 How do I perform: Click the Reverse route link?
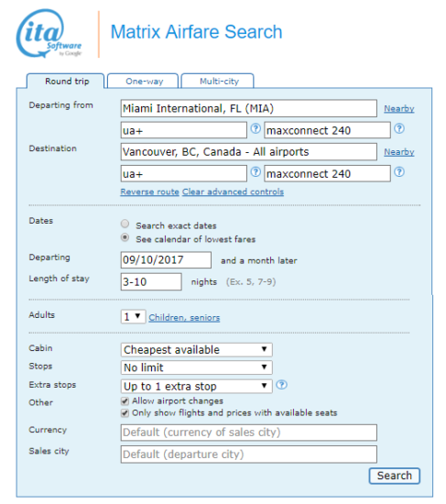pos(150,192)
